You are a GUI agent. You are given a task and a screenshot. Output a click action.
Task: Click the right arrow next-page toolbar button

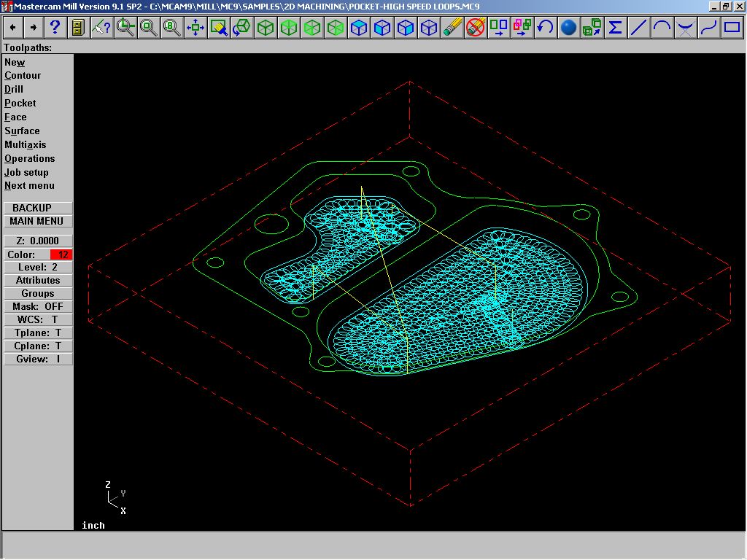tap(34, 28)
